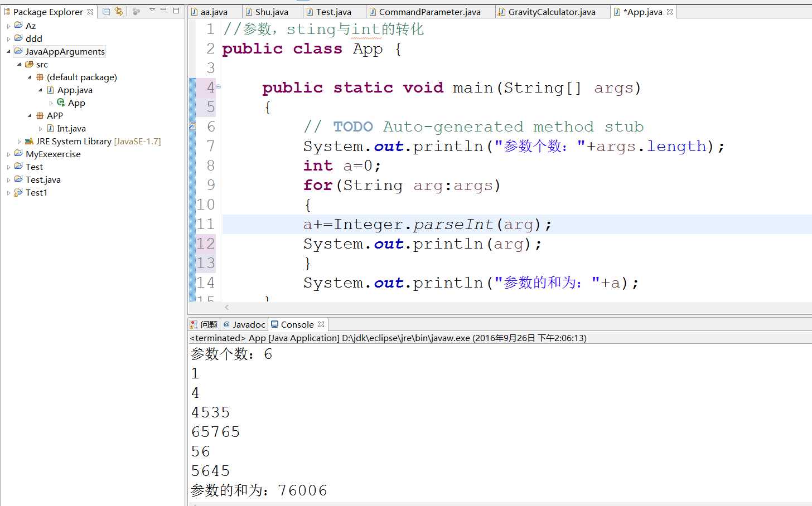Click the APP package icon
The height and width of the screenshot is (506, 812).
(x=40, y=116)
